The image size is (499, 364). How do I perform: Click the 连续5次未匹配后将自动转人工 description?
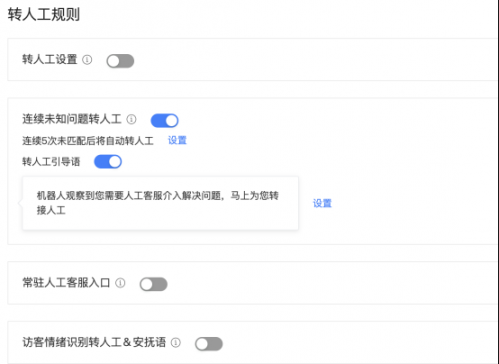88,141
